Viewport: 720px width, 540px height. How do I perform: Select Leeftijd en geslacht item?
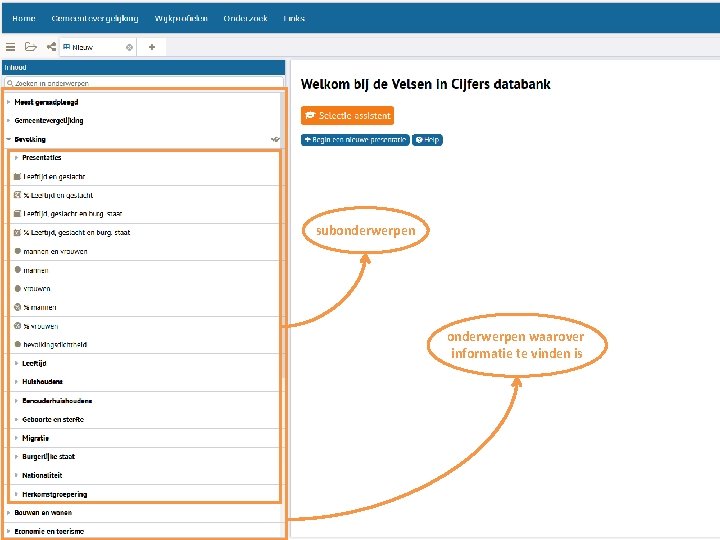tap(54, 176)
